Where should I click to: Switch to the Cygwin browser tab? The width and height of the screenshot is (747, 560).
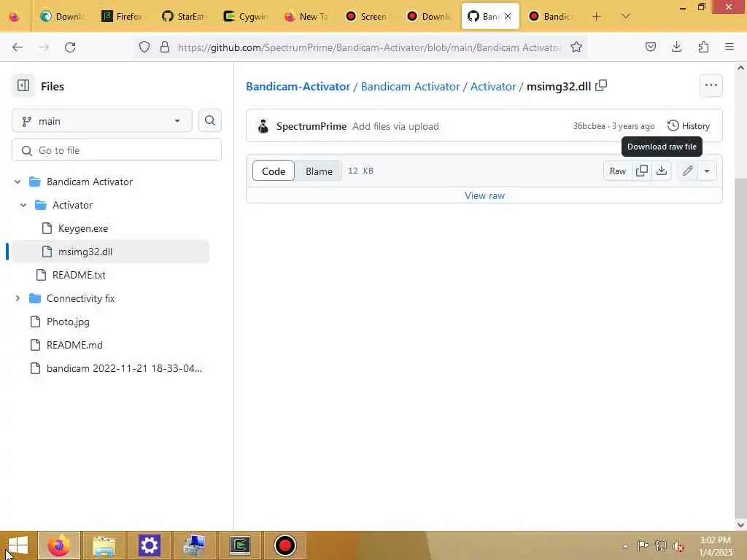245,16
